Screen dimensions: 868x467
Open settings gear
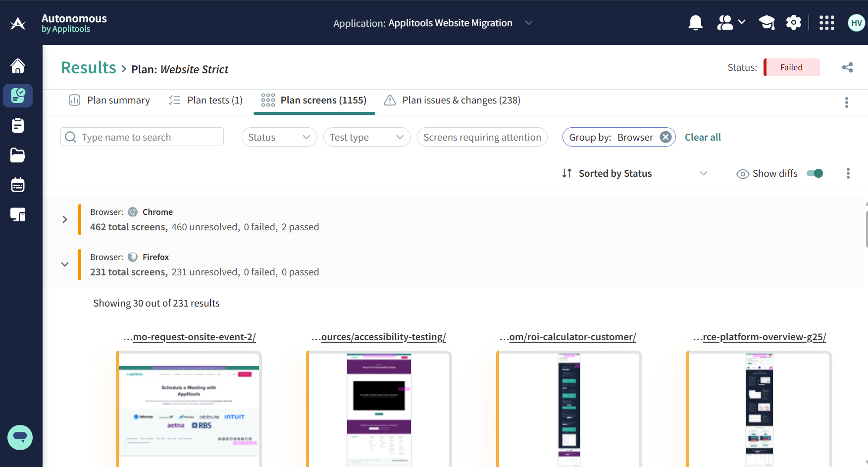pos(794,23)
